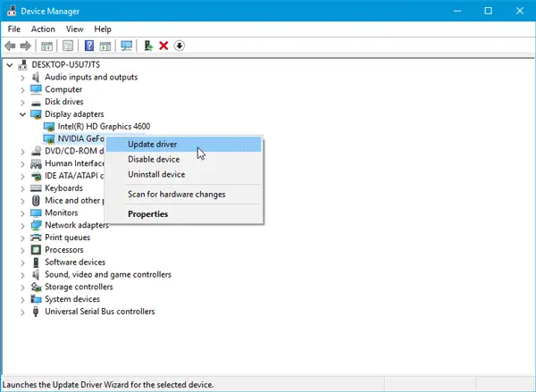Image resolution: width=536 pixels, height=392 pixels.
Task: Click the status bar Update Driver Wizard text
Action: point(108,385)
